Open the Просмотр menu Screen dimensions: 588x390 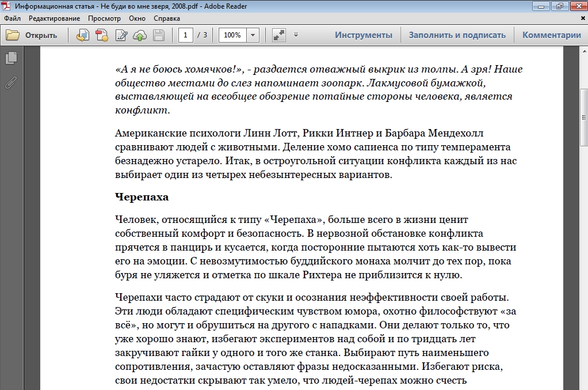point(104,18)
